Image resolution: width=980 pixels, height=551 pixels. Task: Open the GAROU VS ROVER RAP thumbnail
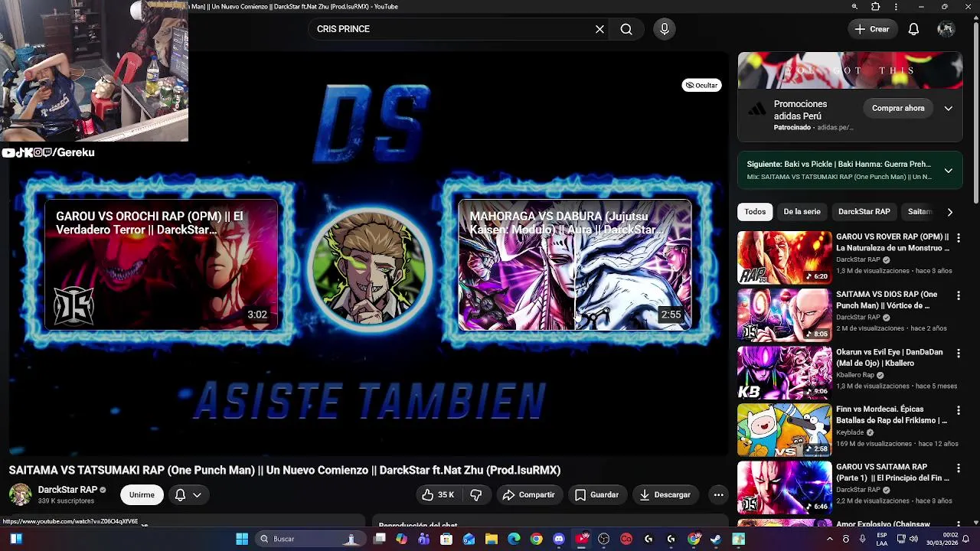(x=784, y=258)
